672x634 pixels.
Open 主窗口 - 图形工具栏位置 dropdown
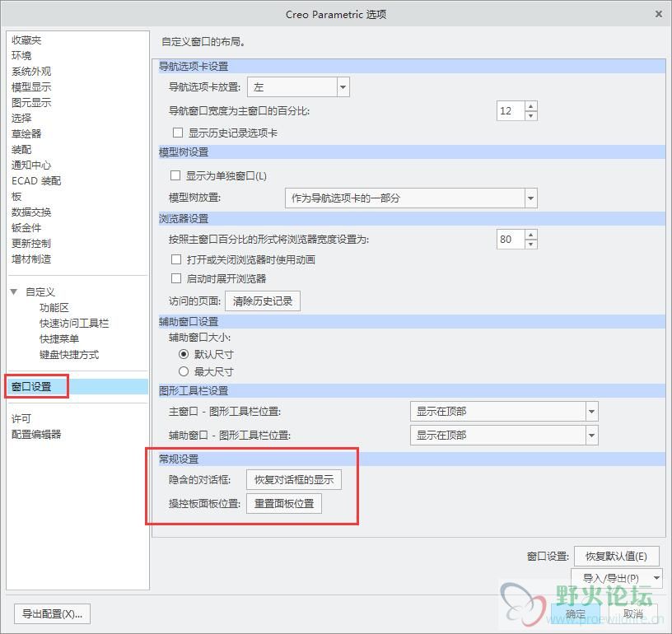504,412
